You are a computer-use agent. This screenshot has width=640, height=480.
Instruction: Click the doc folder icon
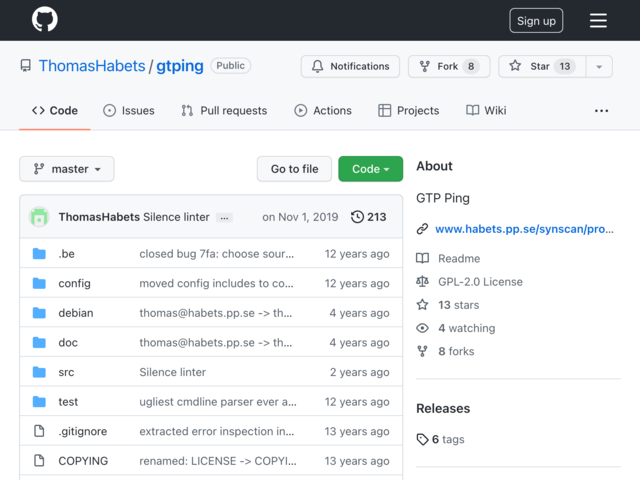coord(39,342)
